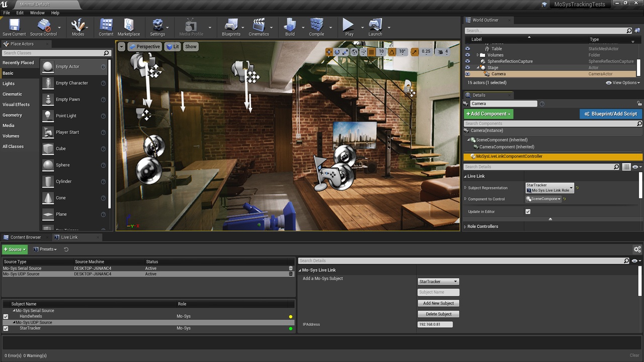This screenshot has width=644, height=362.
Task: Open the scale snap 0.25 dropdown
Action: coord(426,52)
